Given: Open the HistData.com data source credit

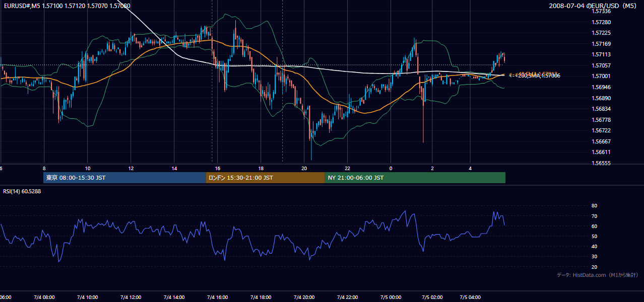Looking at the screenshot, I should pos(597,275).
